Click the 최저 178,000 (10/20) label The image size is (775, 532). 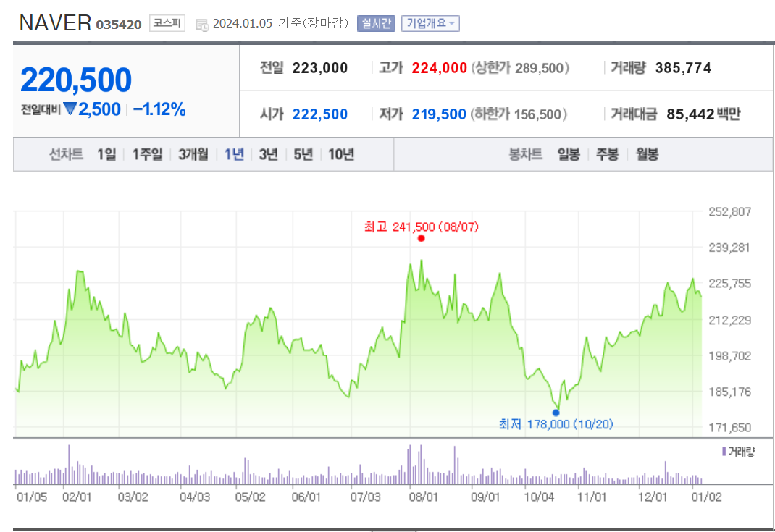click(556, 424)
